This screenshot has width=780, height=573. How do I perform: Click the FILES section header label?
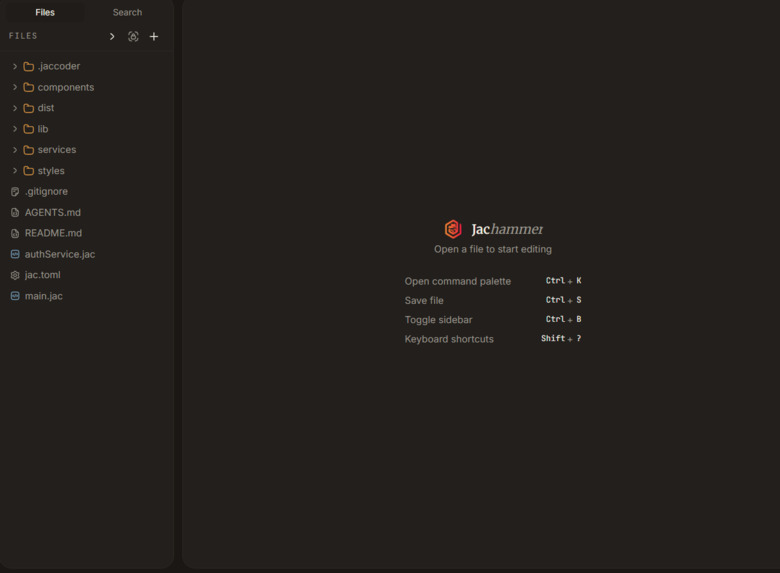point(23,36)
